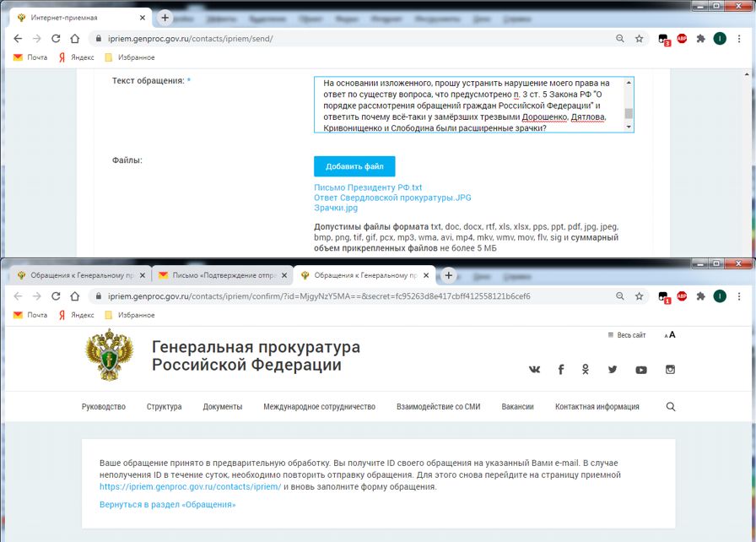Bookmark the confirm page with star icon
Viewport: 756px width, 542px height.
[639, 296]
